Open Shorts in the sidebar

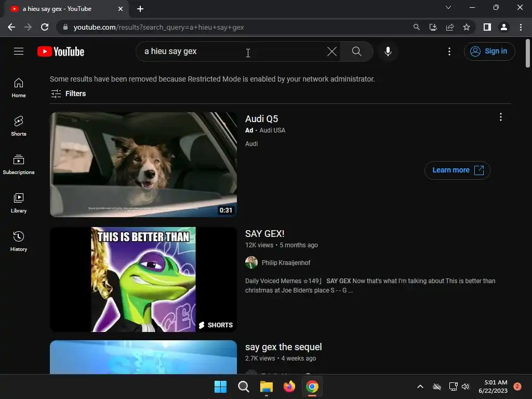pyautogui.click(x=19, y=126)
